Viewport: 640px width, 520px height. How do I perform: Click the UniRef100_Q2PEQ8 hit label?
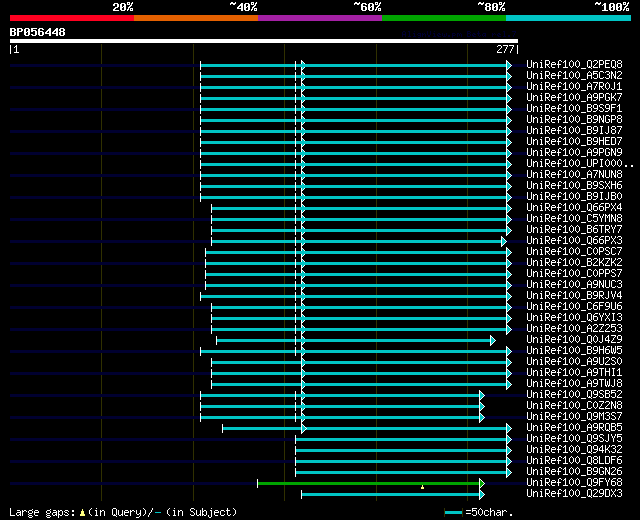point(574,64)
